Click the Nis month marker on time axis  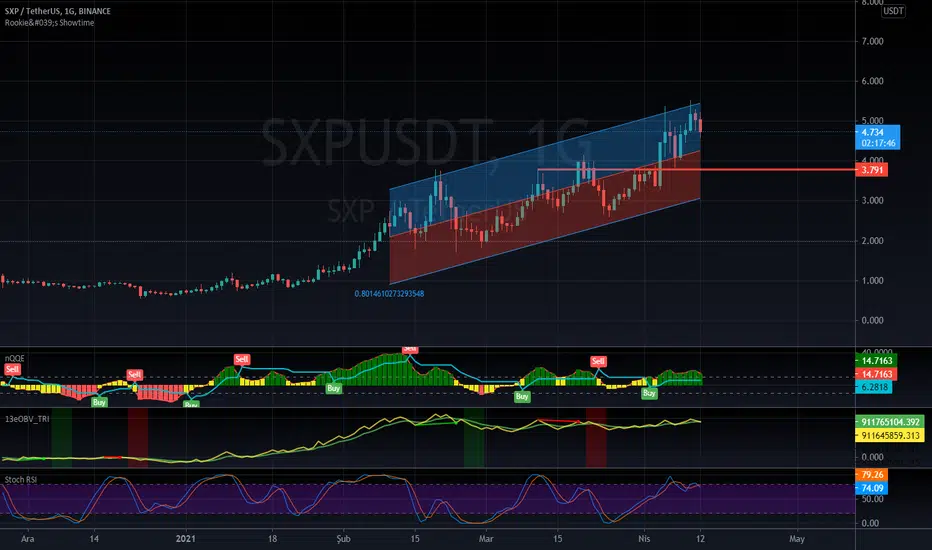pos(644,539)
